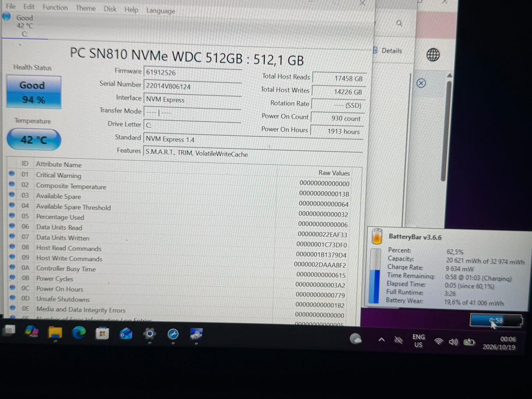This screenshot has height=399, width=532.
Task: Open Settings gear from the taskbar
Action: point(149,334)
